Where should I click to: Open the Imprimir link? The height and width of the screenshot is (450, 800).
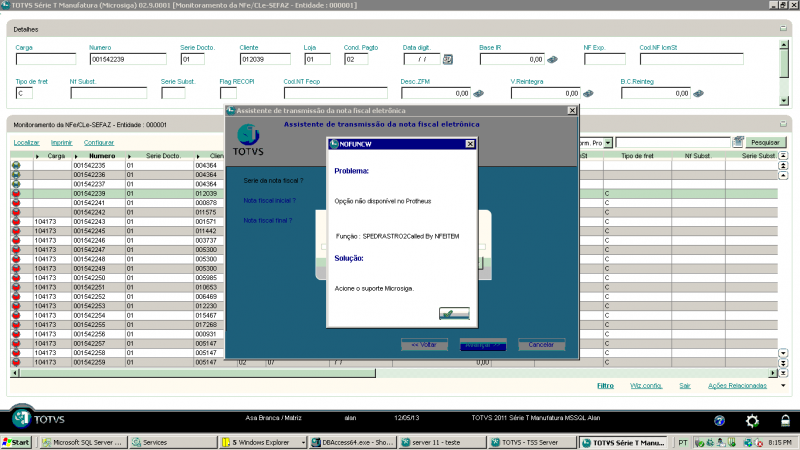[61, 143]
